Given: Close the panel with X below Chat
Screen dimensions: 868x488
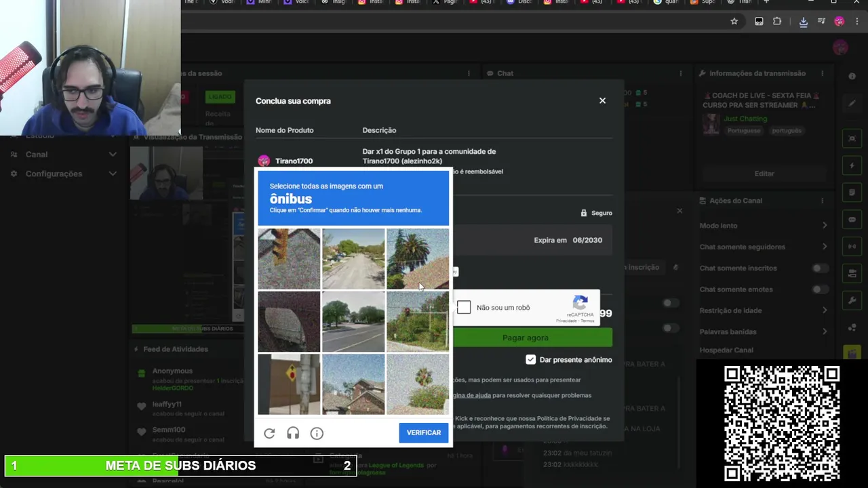Looking at the screenshot, I should tap(679, 211).
